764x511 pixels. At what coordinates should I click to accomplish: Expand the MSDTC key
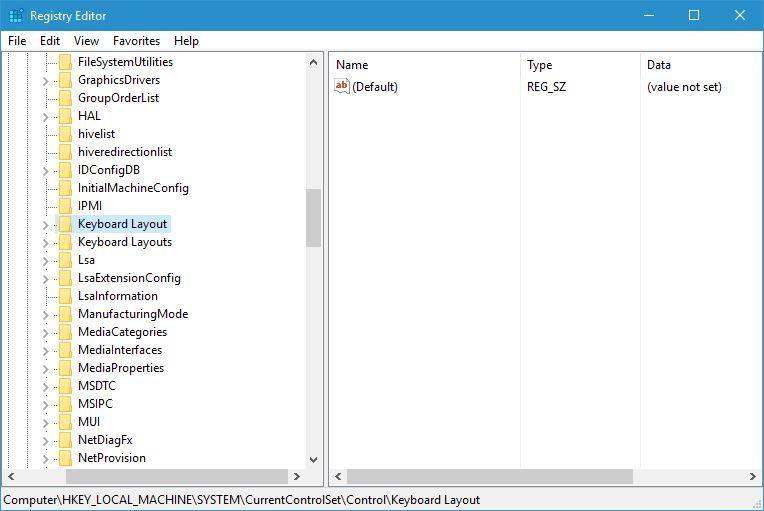45,387
